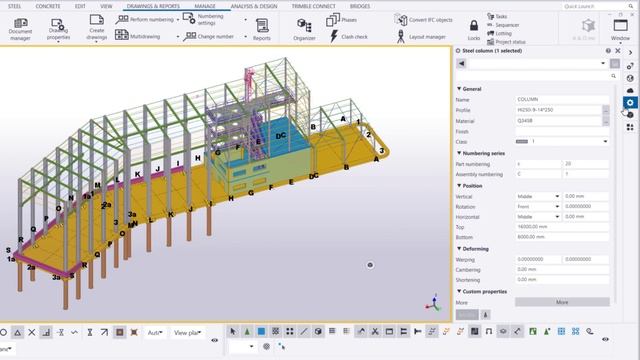Viewport: 640px width, 360px height.
Task: Click the select line icon in selection toolbar
Action: pos(304,331)
